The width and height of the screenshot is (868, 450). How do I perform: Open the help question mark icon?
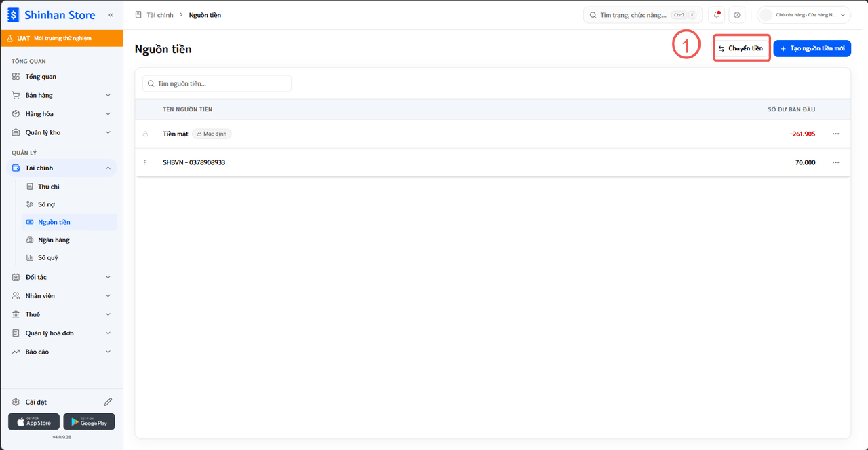pyautogui.click(x=737, y=15)
